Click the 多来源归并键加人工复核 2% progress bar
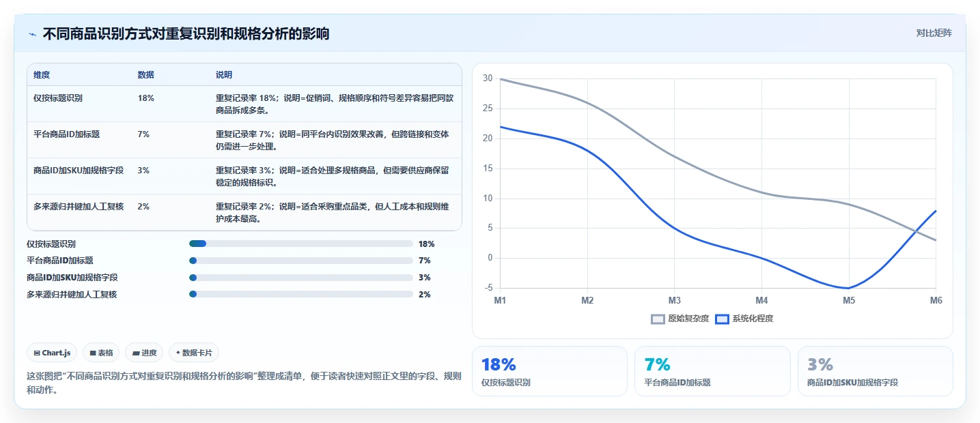 (x=301, y=294)
